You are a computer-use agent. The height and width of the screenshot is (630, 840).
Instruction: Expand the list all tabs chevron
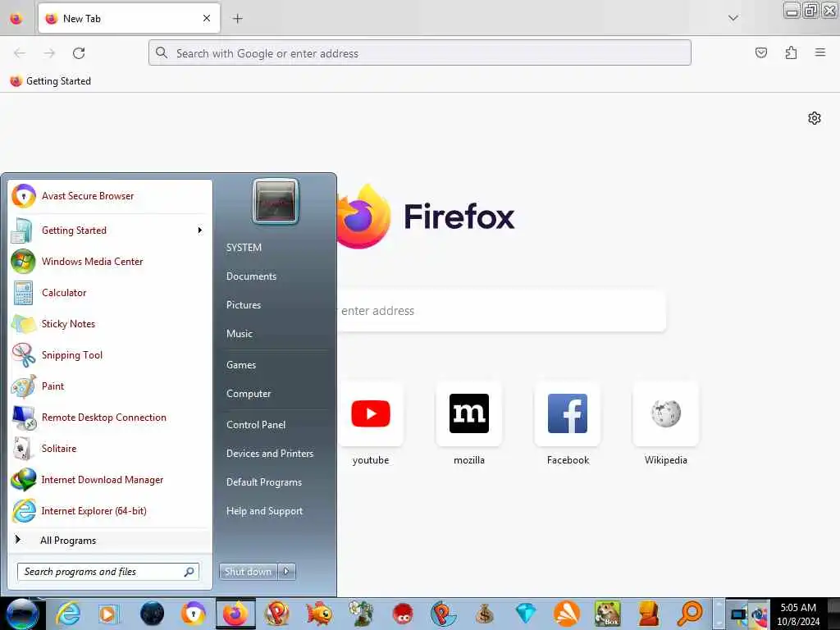733,18
